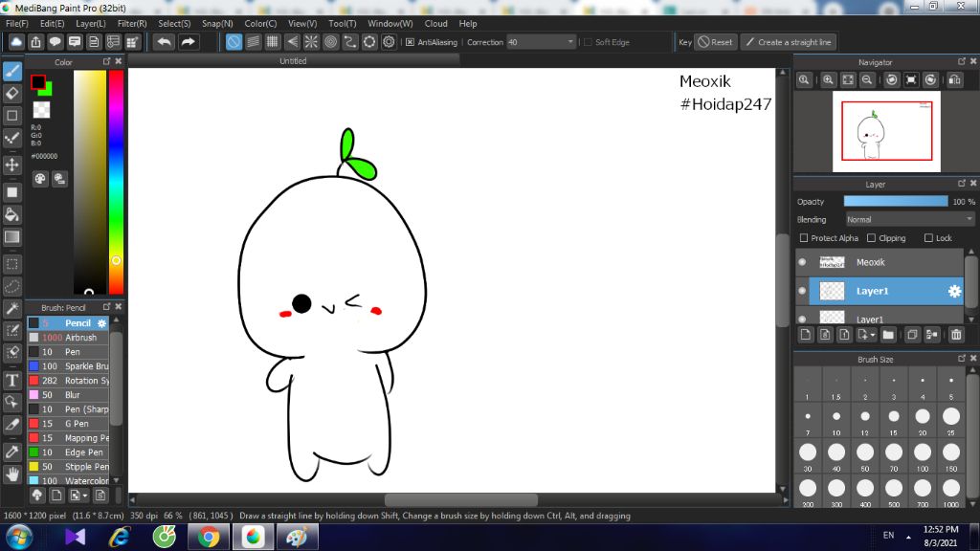Activate the Lasso selection tool
The image size is (980, 551).
click(x=11, y=287)
